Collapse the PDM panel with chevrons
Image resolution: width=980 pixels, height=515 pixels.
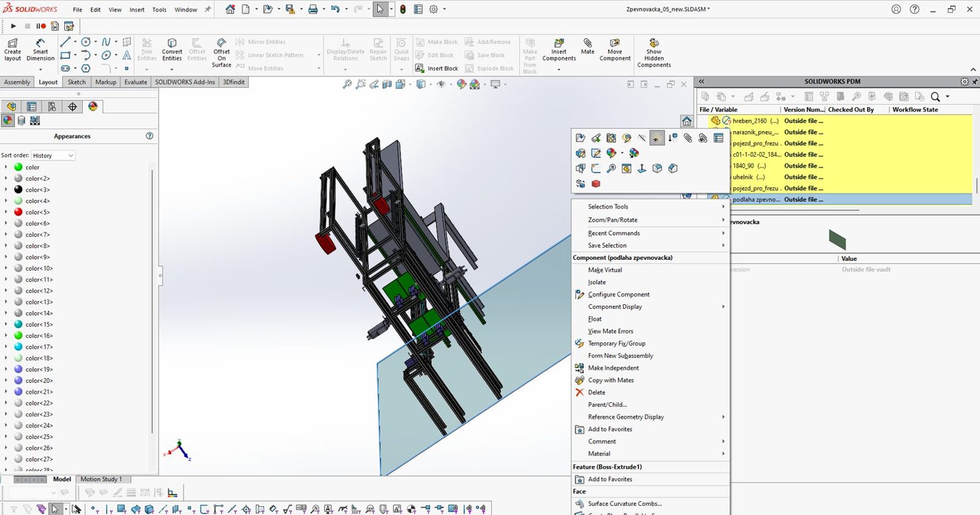click(x=702, y=81)
